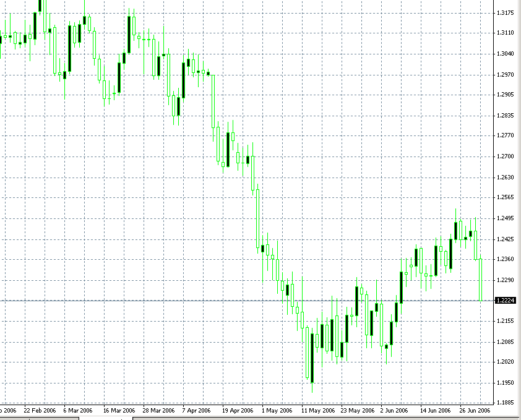Click the 28 Mar 2006 date label

pyautogui.click(x=158, y=411)
